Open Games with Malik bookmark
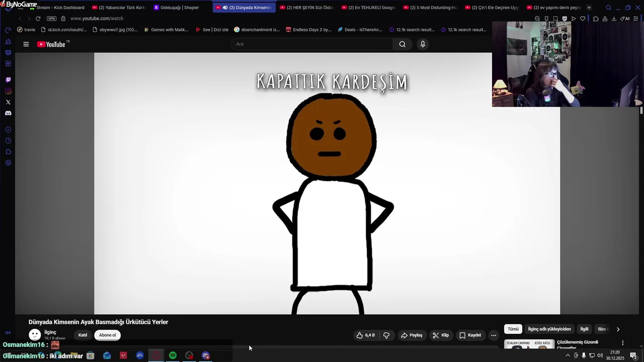The height and width of the screenshot is (362, 644). pos(166,30)
